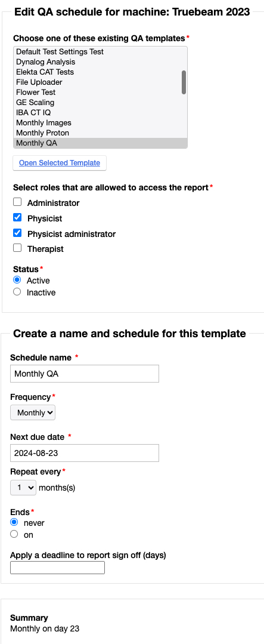
Task: Click the Next due date field
Action: pyautogui.click(x=85, y=453)
